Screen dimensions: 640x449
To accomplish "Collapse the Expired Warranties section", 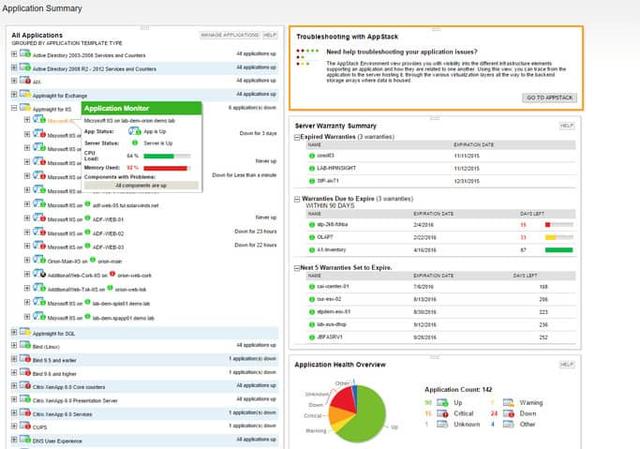I will click(299, 135).
